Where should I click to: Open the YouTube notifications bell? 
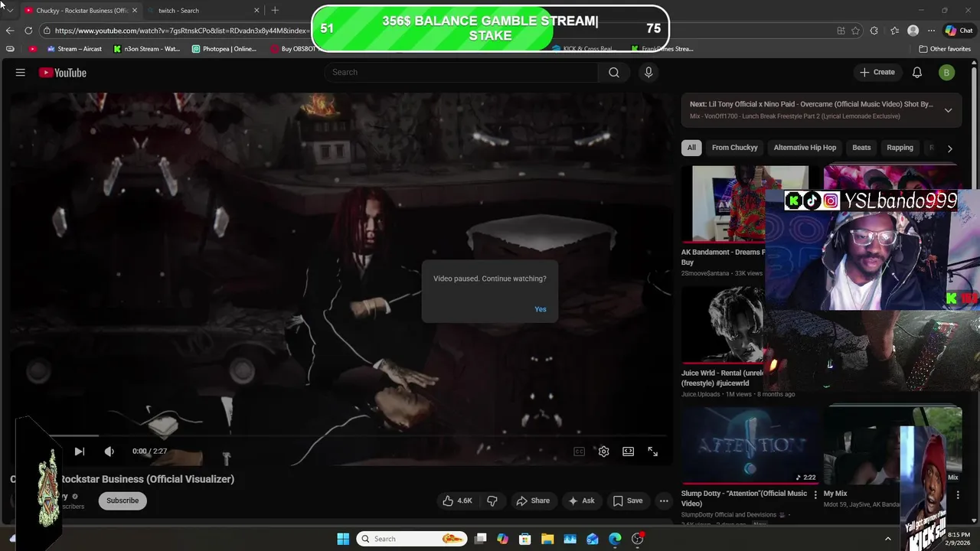pos(917,72)
